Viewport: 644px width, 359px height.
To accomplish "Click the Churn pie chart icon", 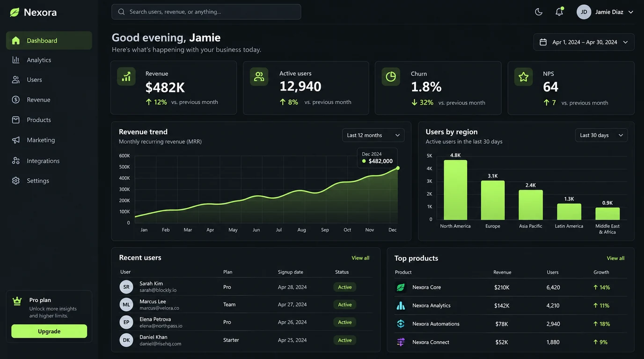I will 391,77.
